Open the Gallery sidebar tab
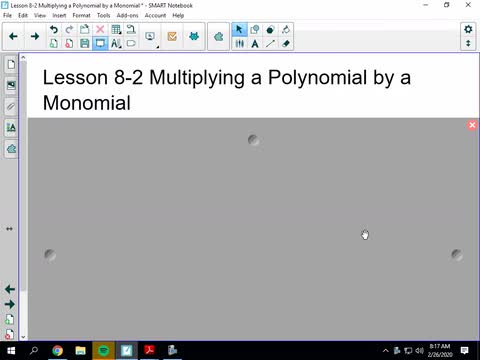480x360 pixels. 11,85
